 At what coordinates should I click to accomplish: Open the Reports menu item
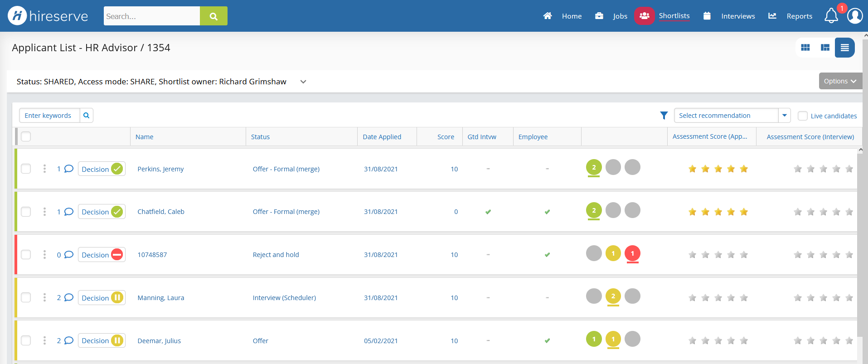(799, 16)
